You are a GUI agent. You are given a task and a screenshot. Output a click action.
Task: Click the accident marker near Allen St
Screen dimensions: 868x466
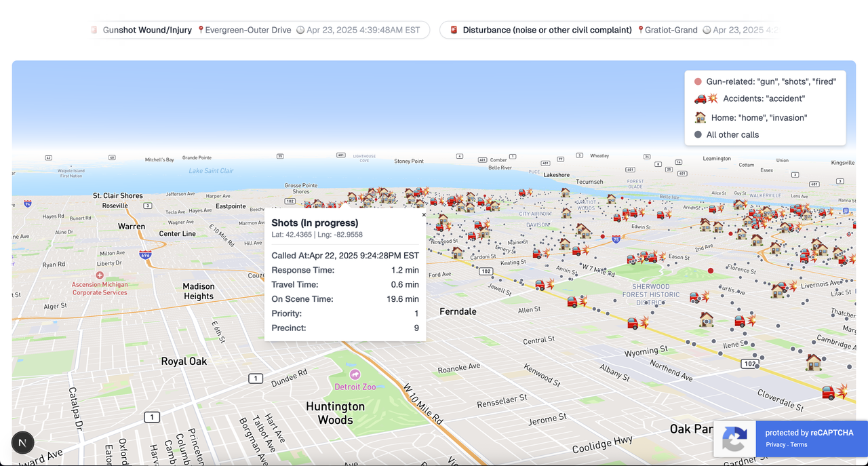coord(576,300)
